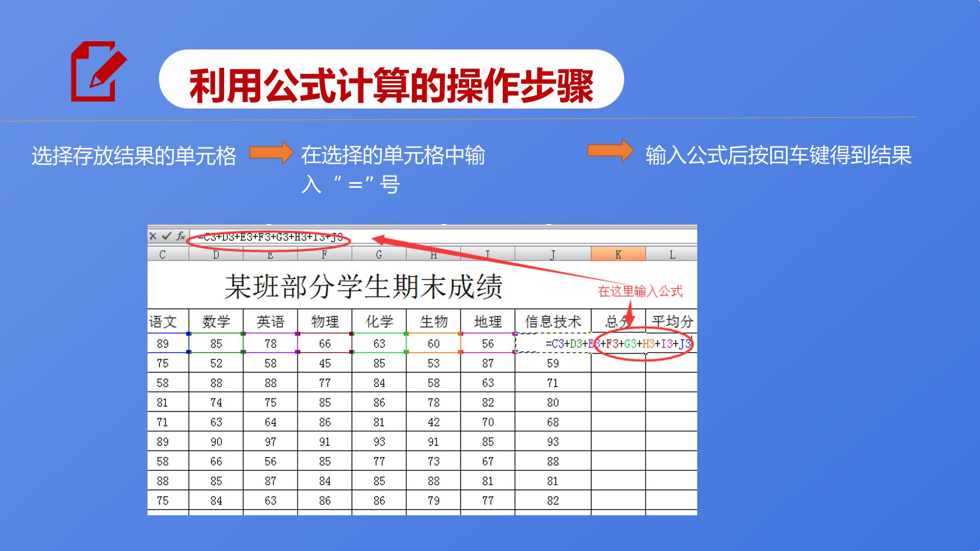This screenshot has height=551, width=980.
Task: Select 信息技术 cell with value 82
Action: click(553, 500)
